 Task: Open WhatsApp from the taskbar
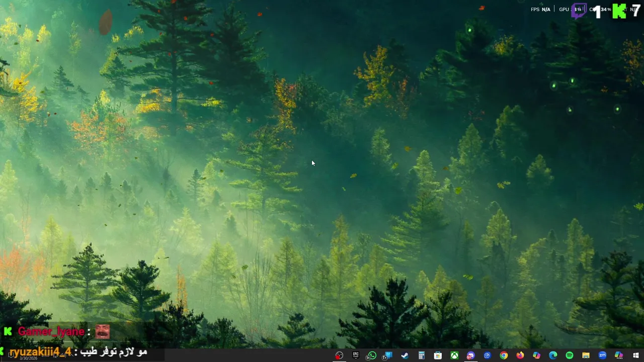372,355
